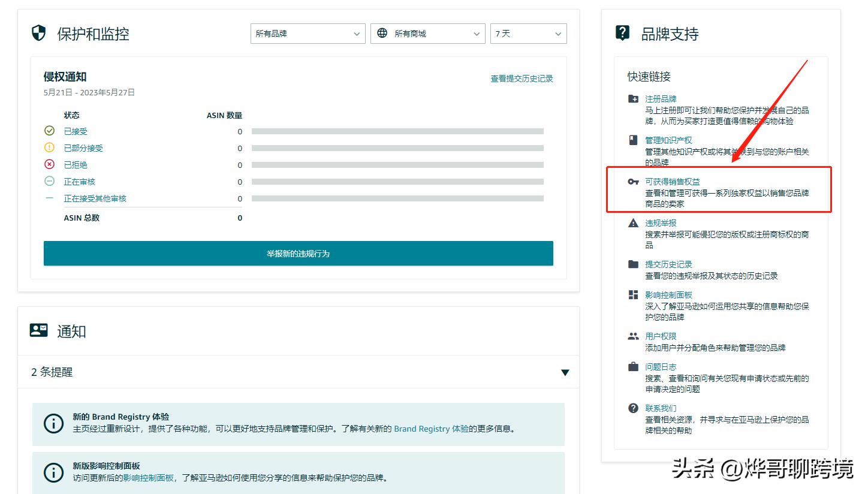Click the folder icon beside 提交历史记录
This screenshot has height=494, width=868.
632,264
